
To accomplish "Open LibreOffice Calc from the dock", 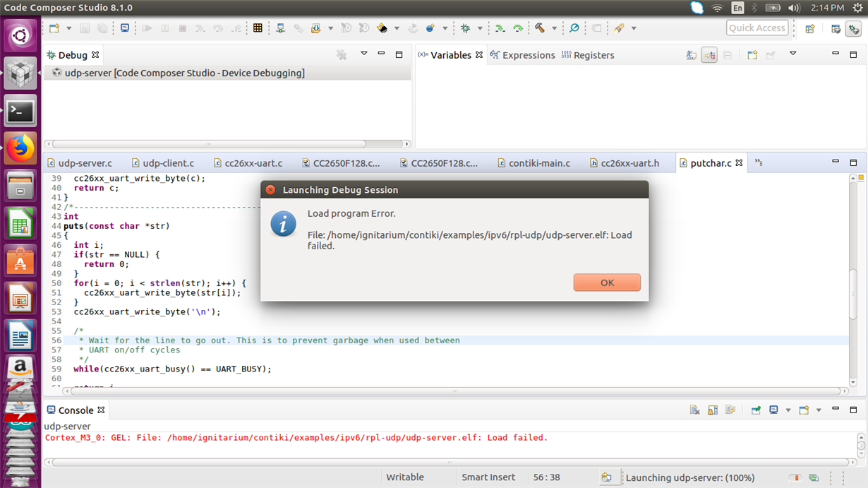I will coord(20,225).
